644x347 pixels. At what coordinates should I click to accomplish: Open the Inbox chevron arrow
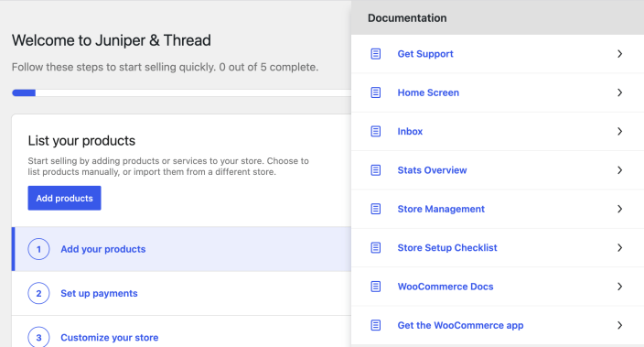620,131
